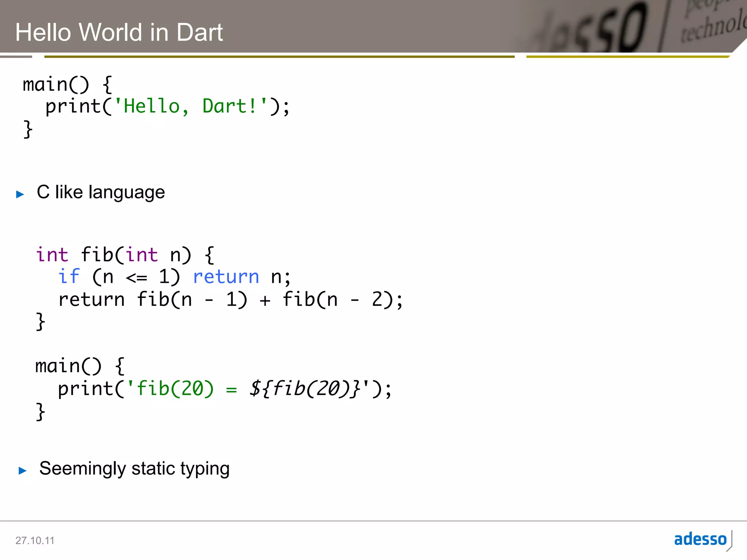Click the code line 'if (n <= 1) return n;'

coord(175,277)
